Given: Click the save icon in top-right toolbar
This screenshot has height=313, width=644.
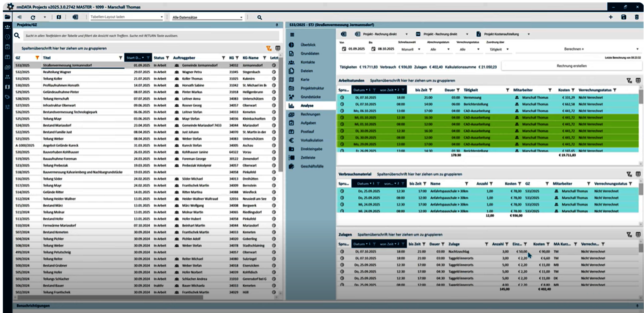Looking at the screenshot, I should tap(623, 17).
